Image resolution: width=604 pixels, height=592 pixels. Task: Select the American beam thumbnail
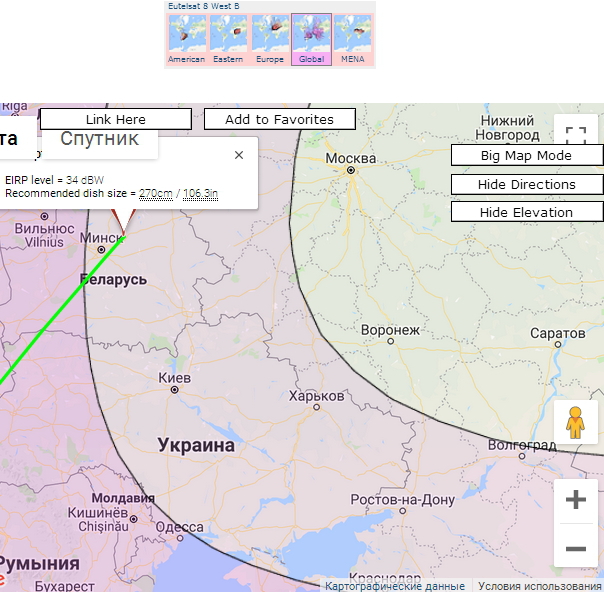(187, 39)
